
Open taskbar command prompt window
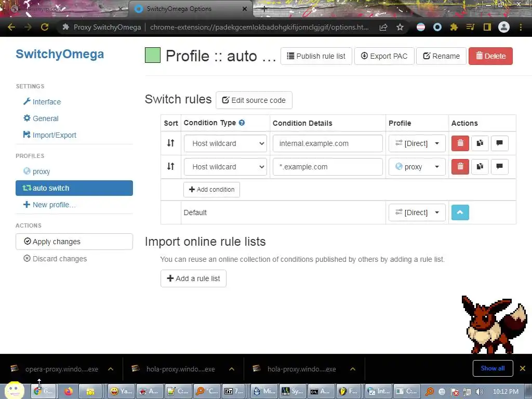[x=320, y=391]
